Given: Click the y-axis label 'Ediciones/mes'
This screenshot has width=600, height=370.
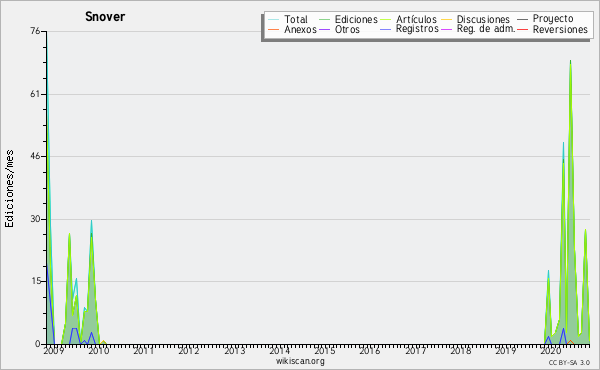Looking at the screenshot, I should tap(9, 188).
